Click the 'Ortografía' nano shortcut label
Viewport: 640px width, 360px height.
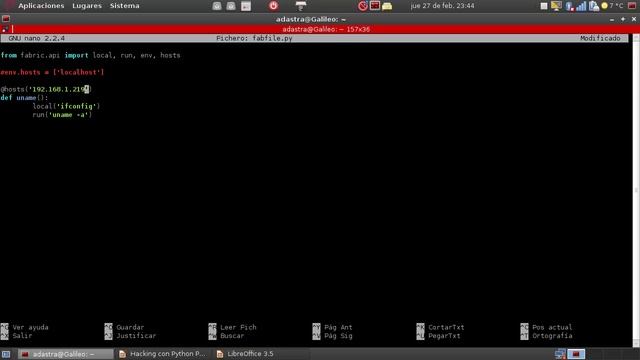point(552,336)
